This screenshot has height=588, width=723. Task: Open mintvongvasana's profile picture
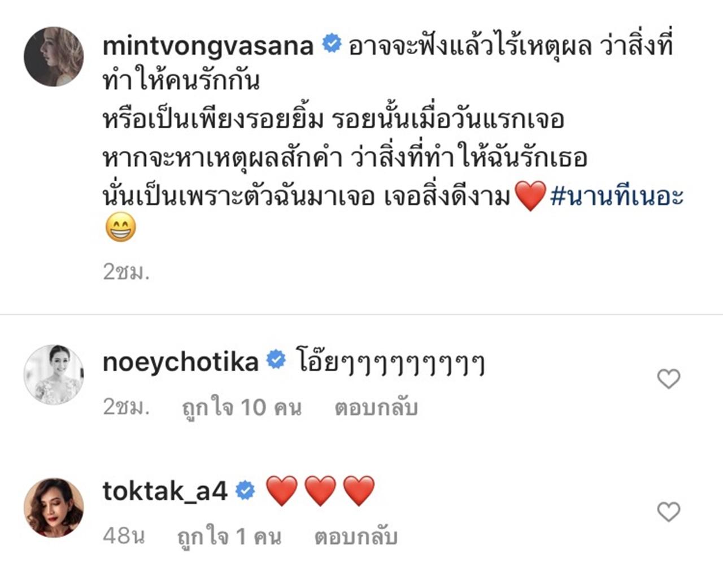tap(54, 56)
